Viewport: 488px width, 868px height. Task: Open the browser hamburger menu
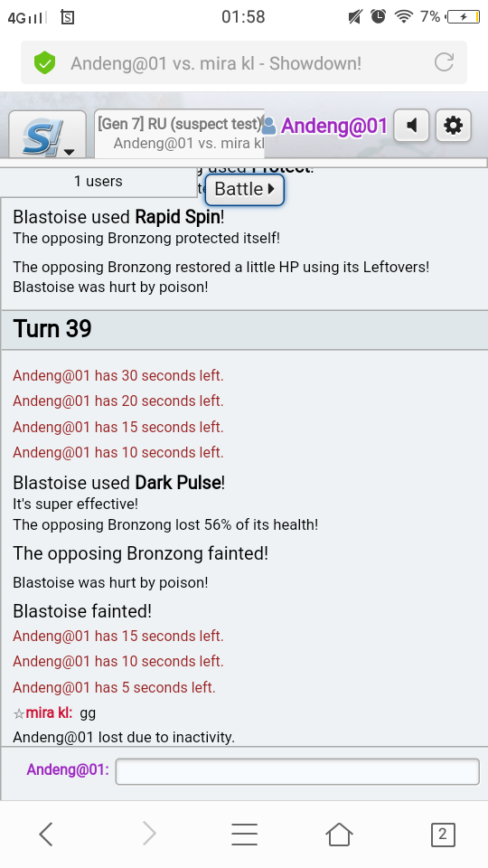coord(244,834)
